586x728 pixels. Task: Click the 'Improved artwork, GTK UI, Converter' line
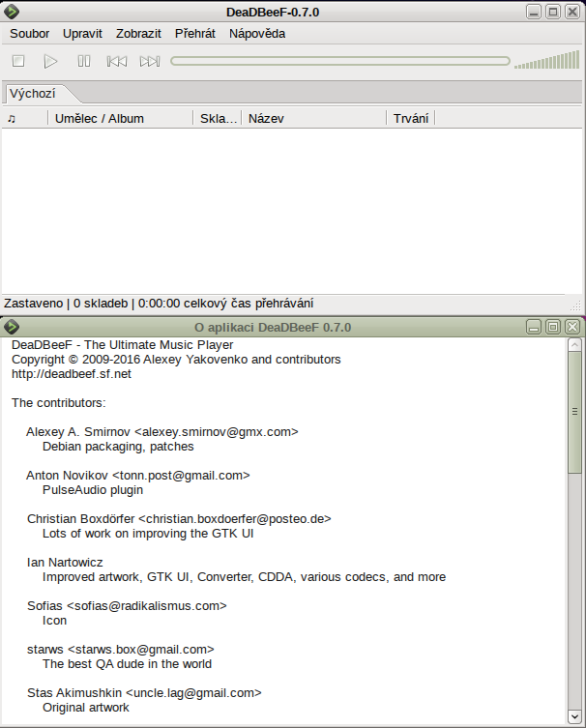[x=244, y=576]
